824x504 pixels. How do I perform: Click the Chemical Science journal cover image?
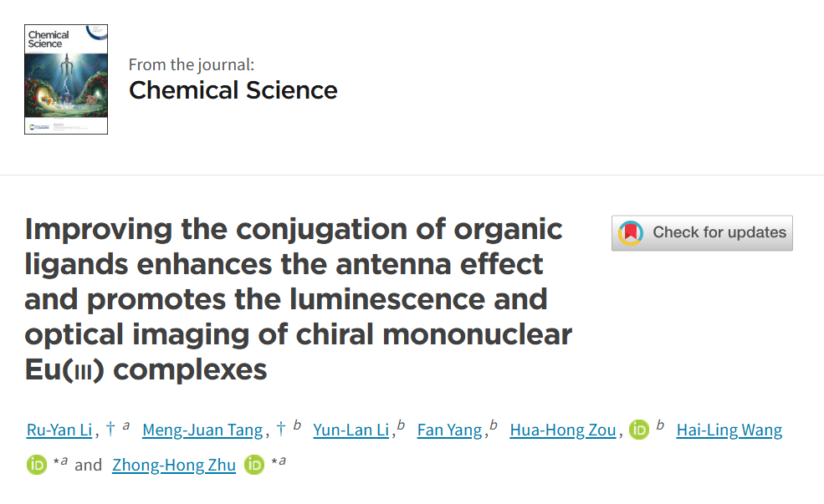66,79
